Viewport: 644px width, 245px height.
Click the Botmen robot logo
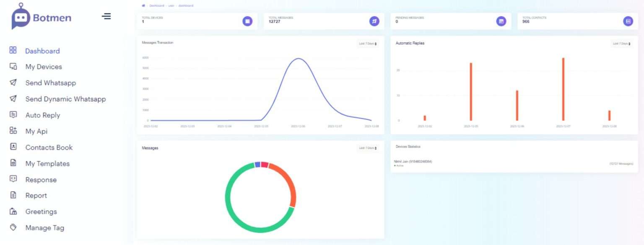click(21, 17)
